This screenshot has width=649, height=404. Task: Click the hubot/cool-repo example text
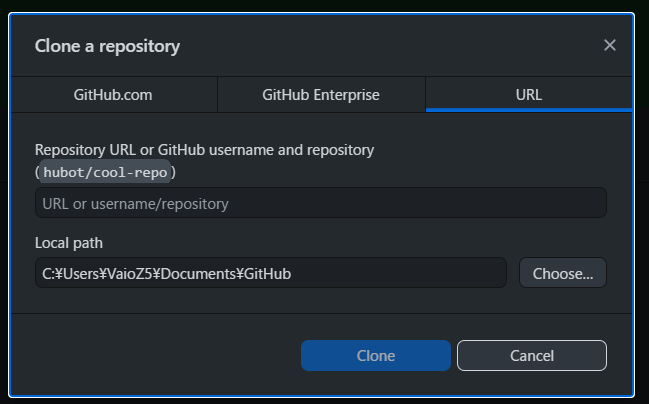105,171
